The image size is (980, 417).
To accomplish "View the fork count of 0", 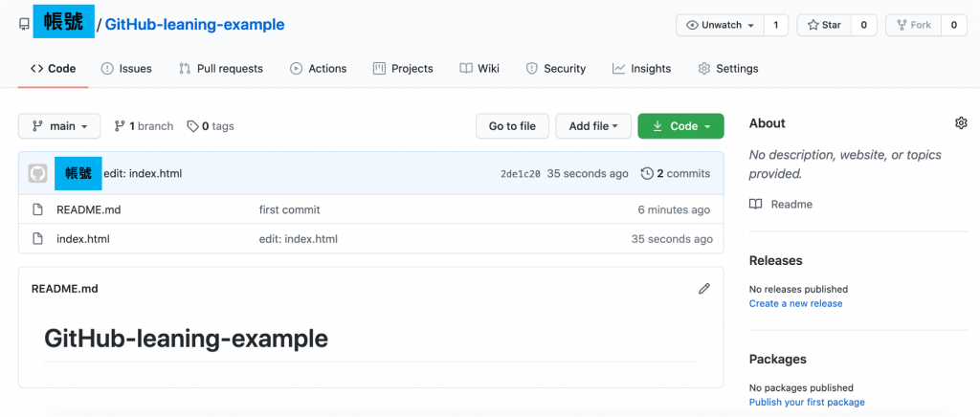I will coord(954,25).
